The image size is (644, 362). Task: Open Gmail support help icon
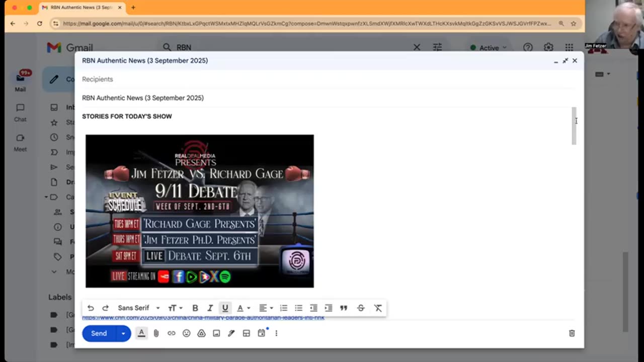(528, 47)
